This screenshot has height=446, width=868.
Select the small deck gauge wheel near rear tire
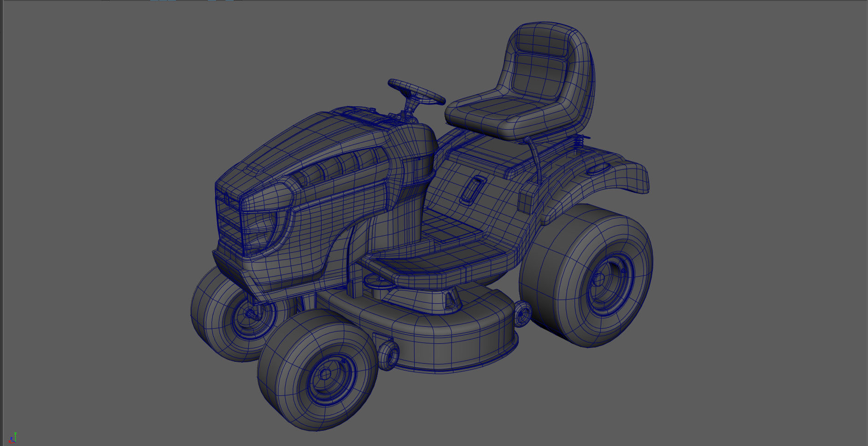click(522, 314)
